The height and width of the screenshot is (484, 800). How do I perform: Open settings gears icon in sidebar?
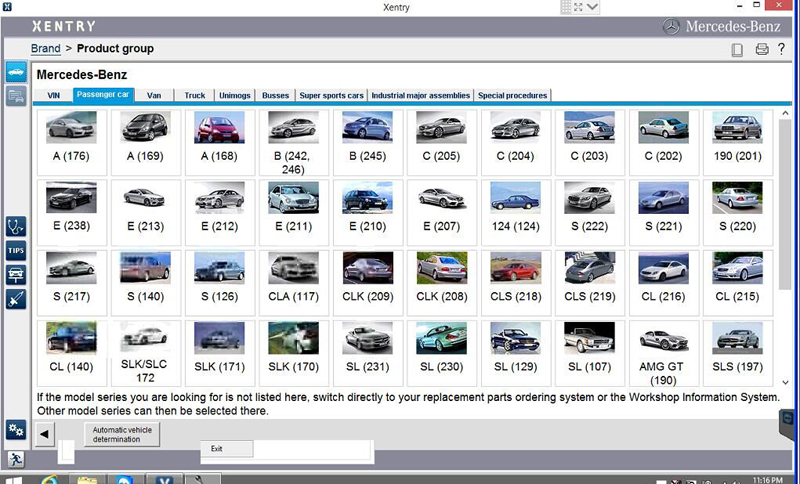tap(16, 430)
